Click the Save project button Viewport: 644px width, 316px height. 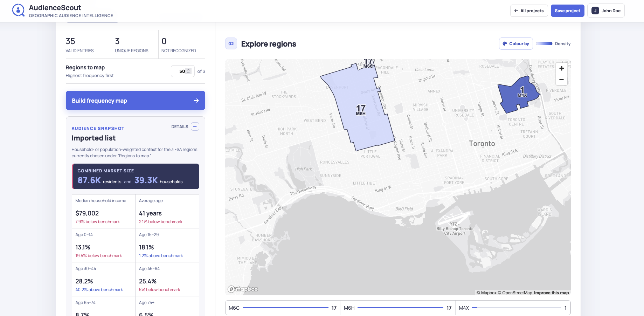(567, 11)
